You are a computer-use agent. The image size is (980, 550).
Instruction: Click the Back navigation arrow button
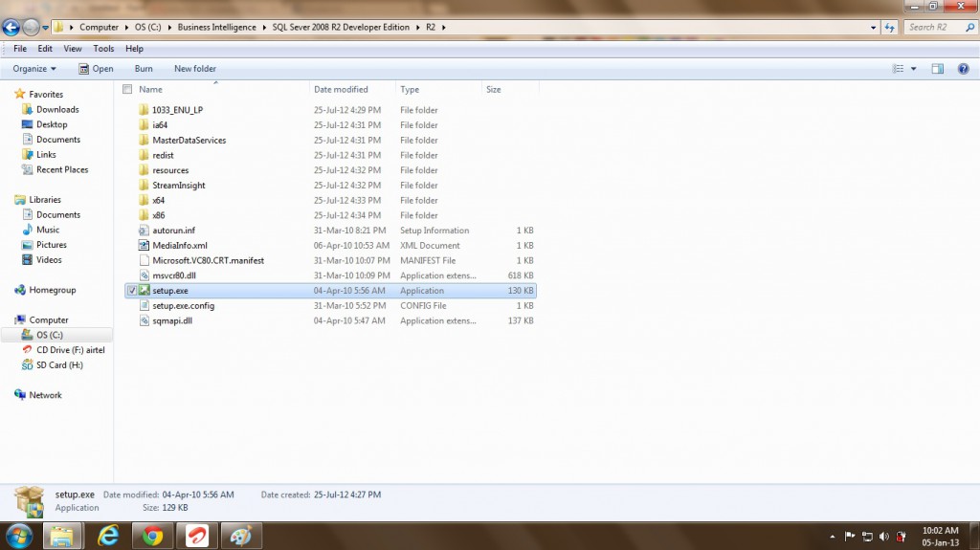[11, 28]
